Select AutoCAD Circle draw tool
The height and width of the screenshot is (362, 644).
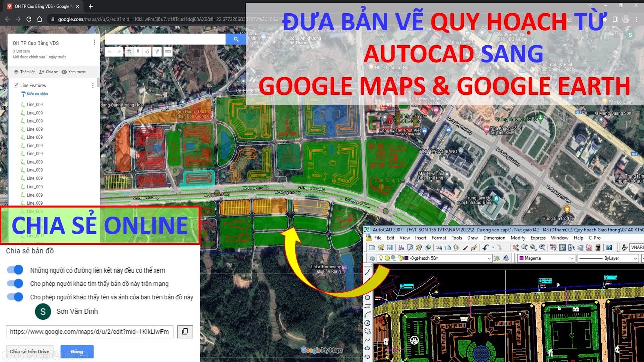368,323
